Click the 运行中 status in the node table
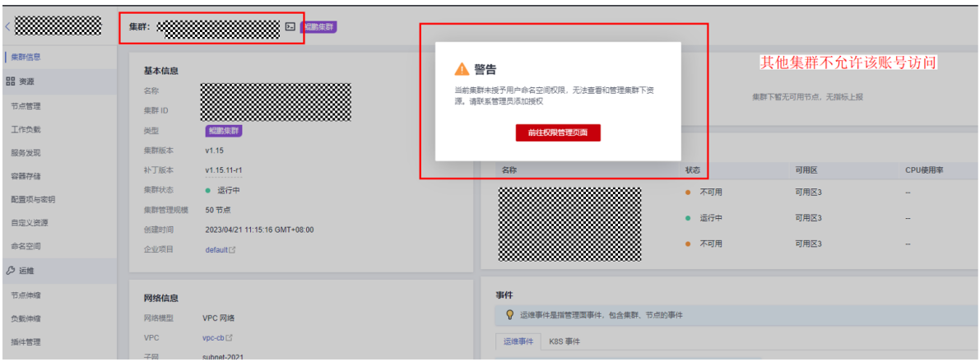Image resolution: width=980 pixels, height=362 pixels. (711, 218)
